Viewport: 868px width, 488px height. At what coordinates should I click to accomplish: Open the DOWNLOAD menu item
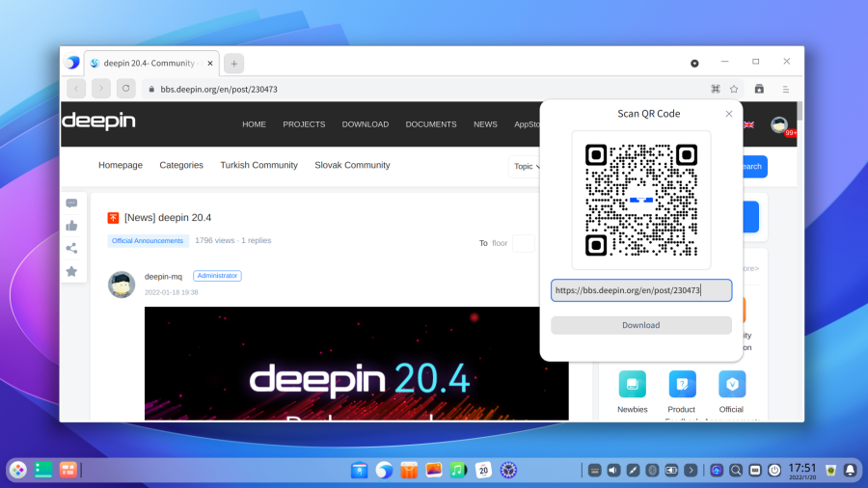click(x=366, y=124)
